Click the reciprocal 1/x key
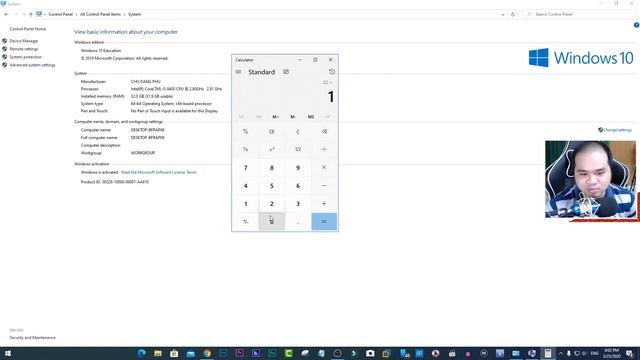 (x=245, y=149)
